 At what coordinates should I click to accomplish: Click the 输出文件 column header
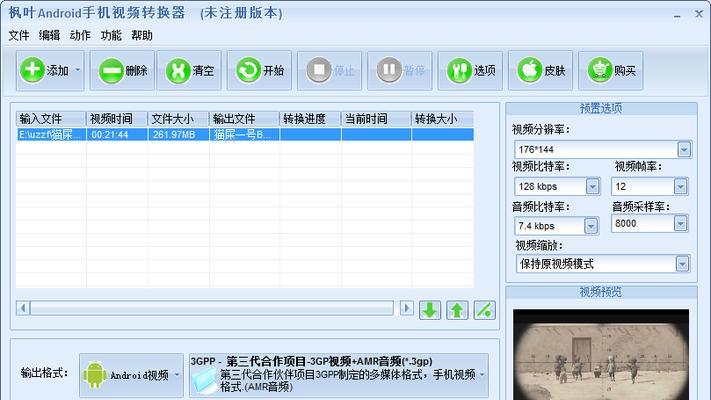[x=244, y=119]
